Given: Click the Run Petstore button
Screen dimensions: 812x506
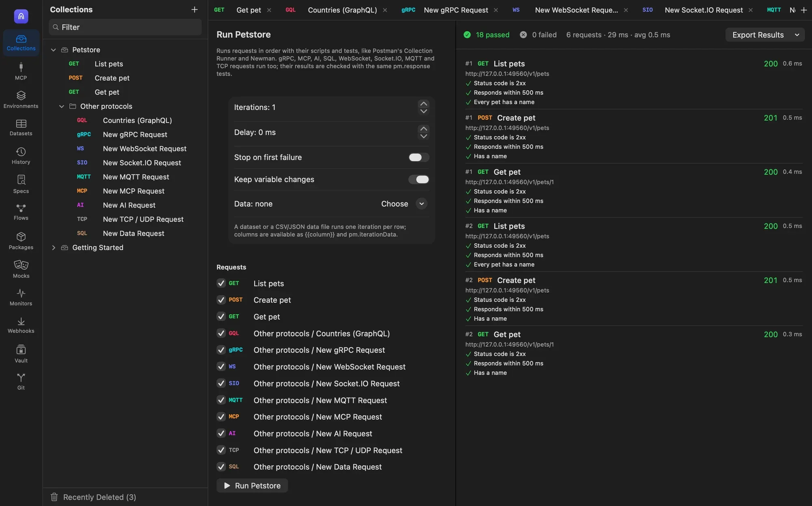Looking at the screenshot, I should pyautogui.click(x=252, y=486).
